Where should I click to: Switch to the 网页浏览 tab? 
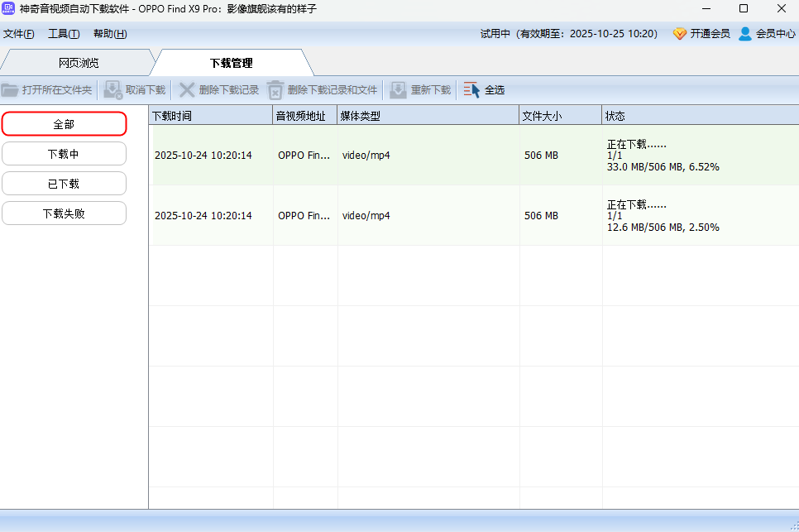[x=79, y=61]
